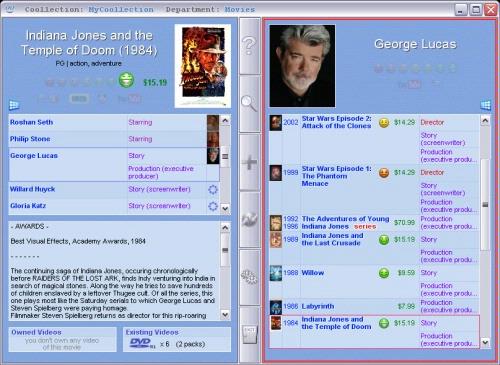Viewport: 500px width, 365px height.
Task: Click the globe button below the Add button
Action: coord(250,220)
